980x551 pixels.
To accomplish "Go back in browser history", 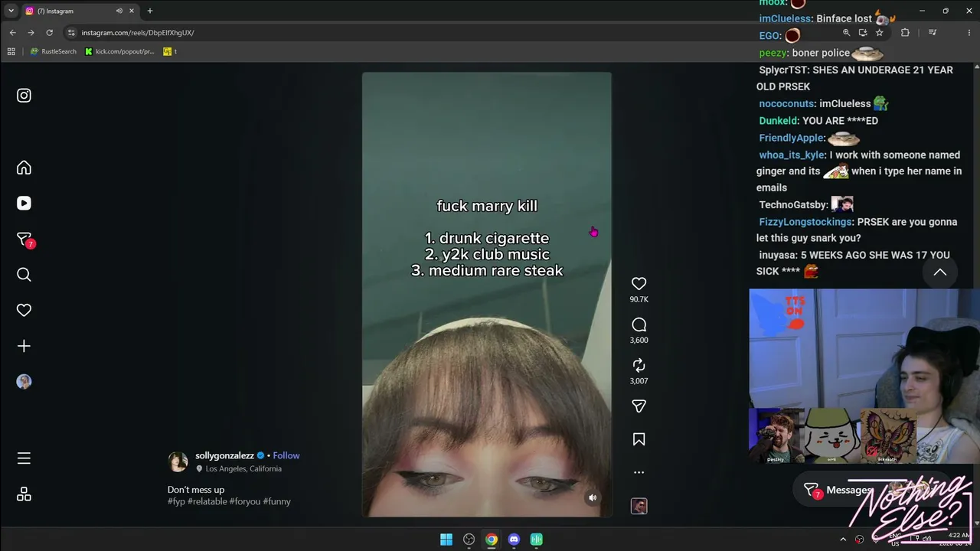I will pos(12,33).
